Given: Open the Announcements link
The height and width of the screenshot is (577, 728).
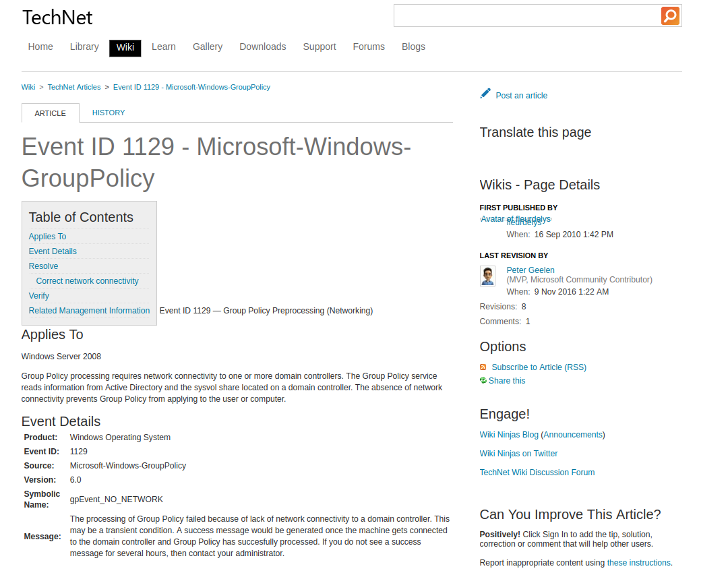Looking at the screenshot, I should [x=573, y=435].
